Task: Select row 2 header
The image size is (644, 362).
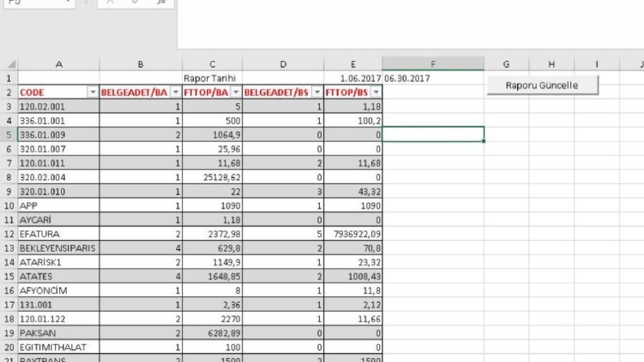Action: tap(9, 93)
